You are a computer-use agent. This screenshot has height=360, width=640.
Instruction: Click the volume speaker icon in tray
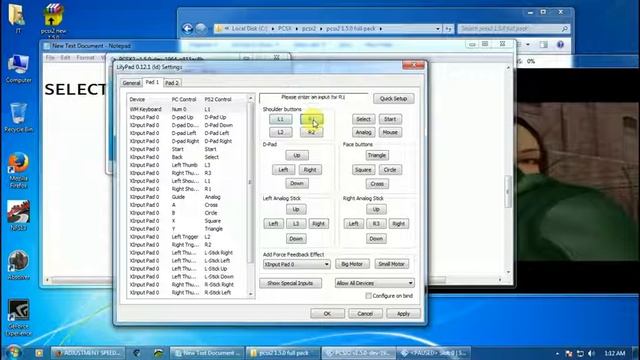(591, 353)
